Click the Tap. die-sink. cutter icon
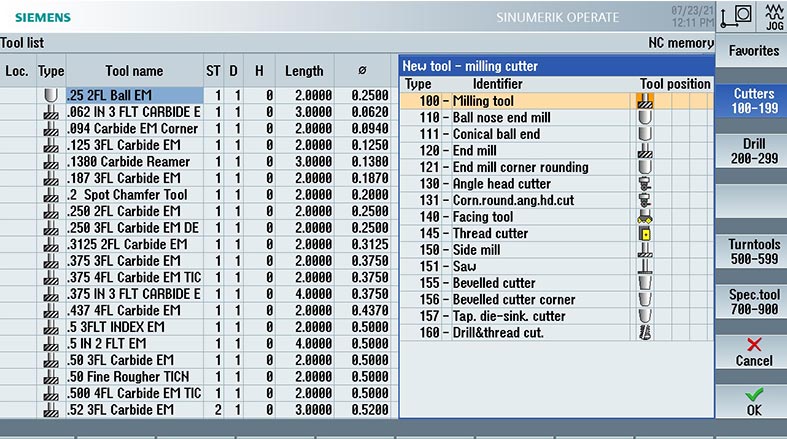 coord(645,317)
